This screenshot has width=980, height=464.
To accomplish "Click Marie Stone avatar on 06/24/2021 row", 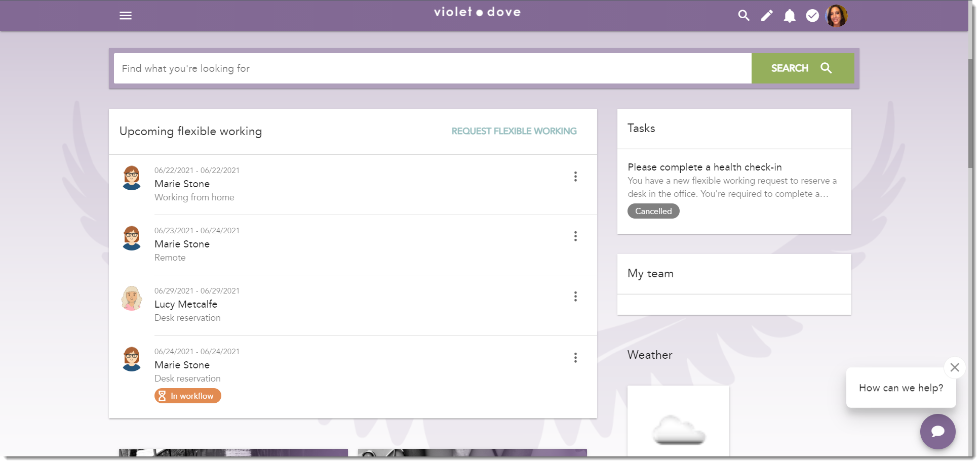I will (x=132, y=359).
